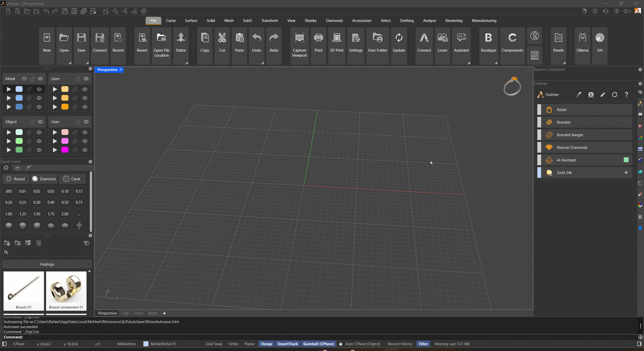Click Gold 24k plus button
The image size is (644, 351).
pyautogui.click(x=626, y=172)
